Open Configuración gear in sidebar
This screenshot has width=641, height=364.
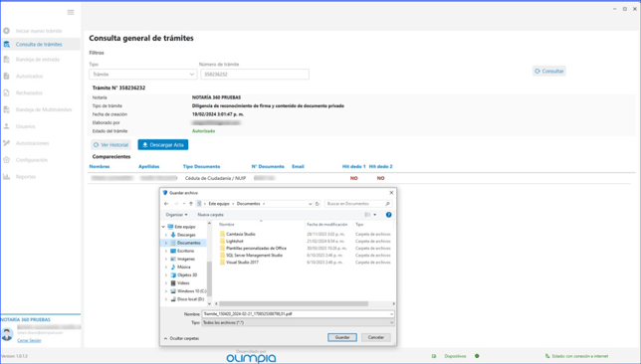coord(7,160)
